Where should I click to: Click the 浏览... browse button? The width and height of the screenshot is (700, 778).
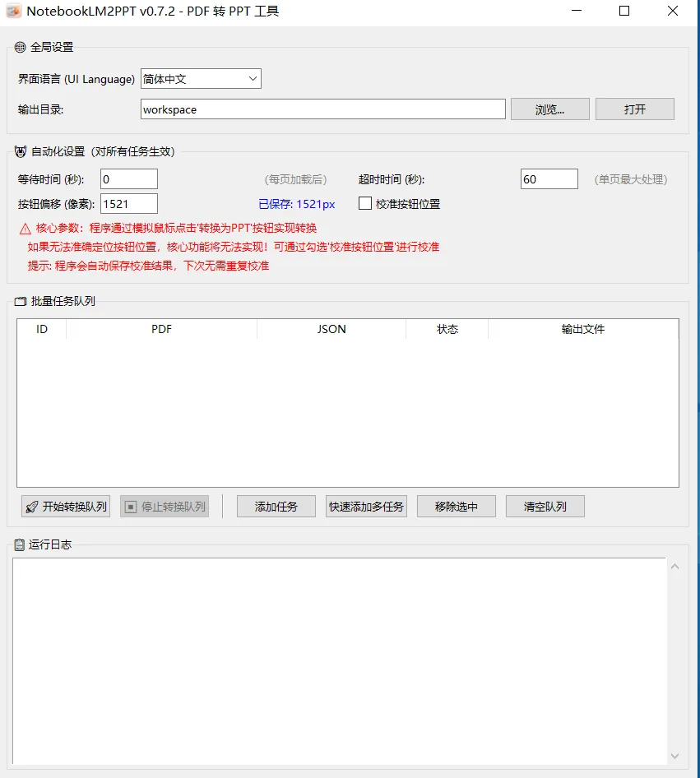click(550, 109)
